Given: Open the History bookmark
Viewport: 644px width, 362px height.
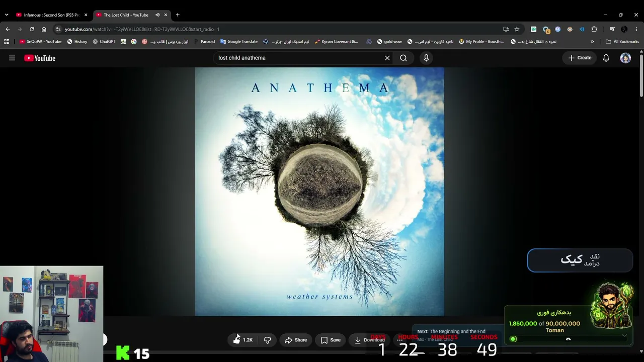Looking at the screenshot, I should [77, 42].
